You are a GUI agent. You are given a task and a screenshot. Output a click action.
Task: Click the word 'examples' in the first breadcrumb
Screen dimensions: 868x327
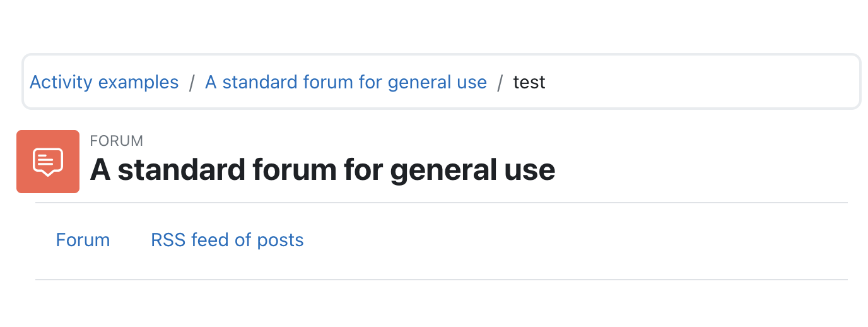139,82
